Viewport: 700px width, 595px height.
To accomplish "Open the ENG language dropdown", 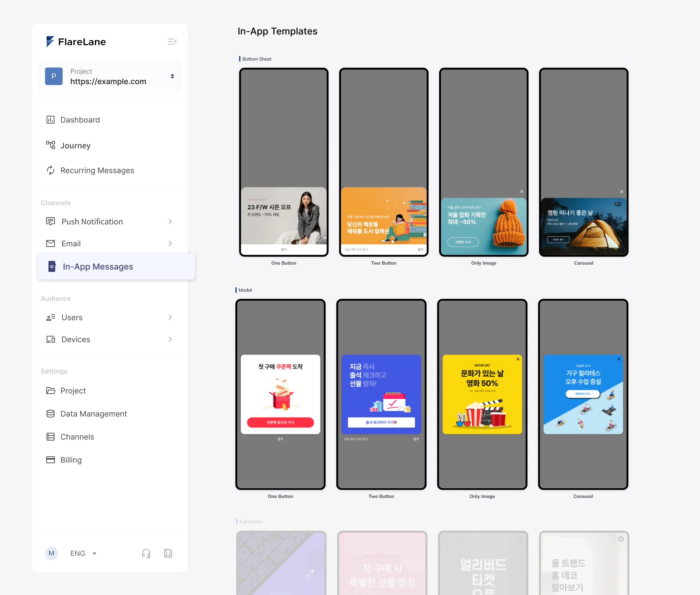I will point(83,553).
